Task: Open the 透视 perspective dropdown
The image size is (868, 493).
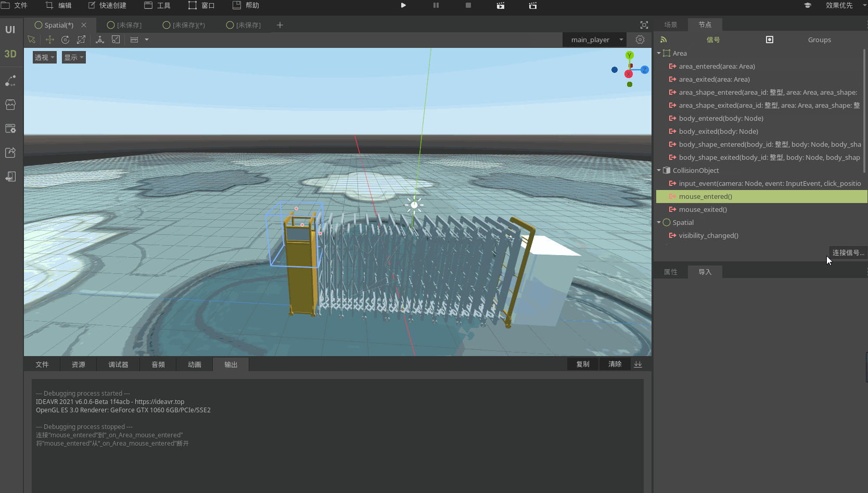Action: click(44, 57)
